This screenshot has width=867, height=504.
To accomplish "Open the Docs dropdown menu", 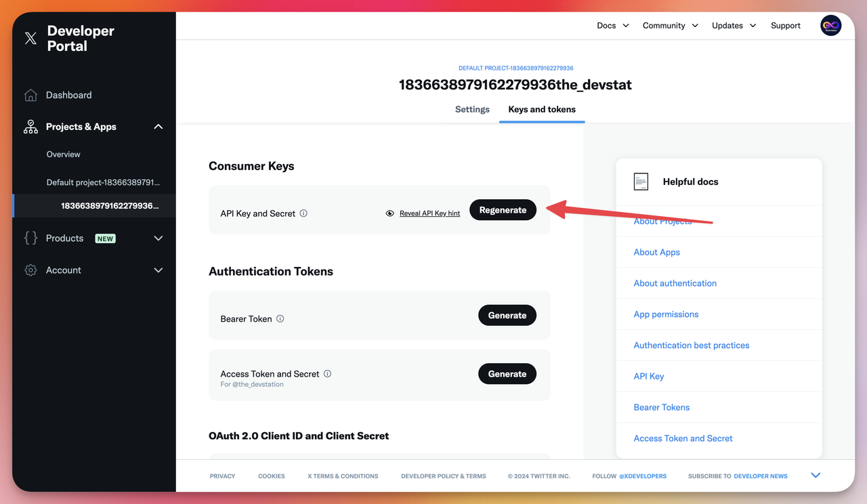I will point(613,26).
